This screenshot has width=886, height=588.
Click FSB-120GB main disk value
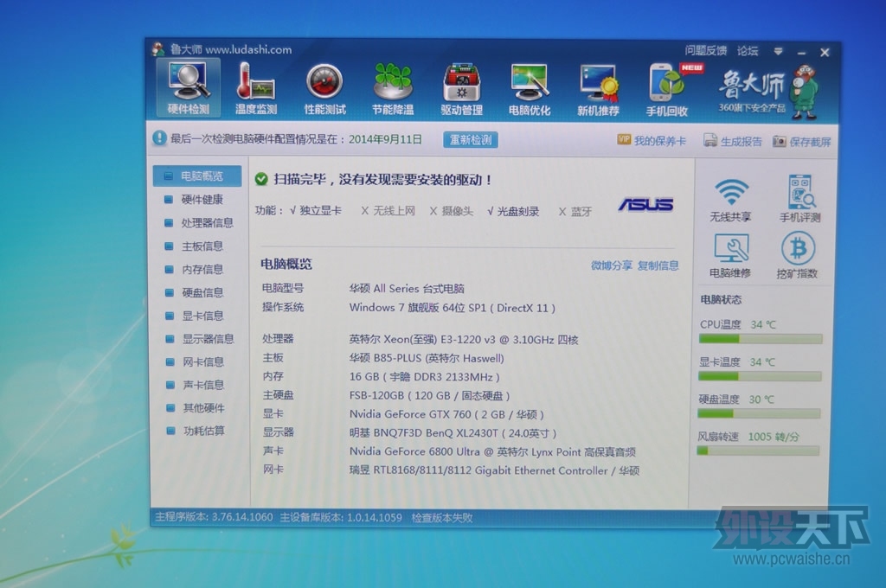coord(429,395)
